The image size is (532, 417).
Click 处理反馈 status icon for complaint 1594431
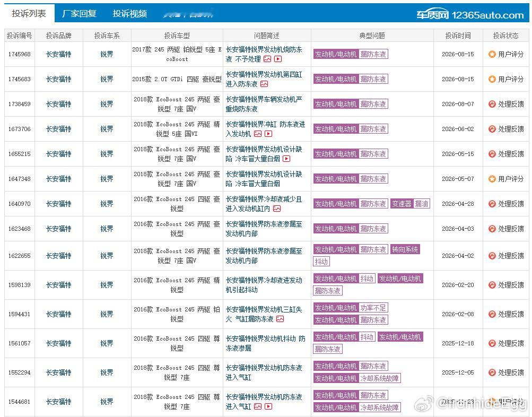[492, 314]
